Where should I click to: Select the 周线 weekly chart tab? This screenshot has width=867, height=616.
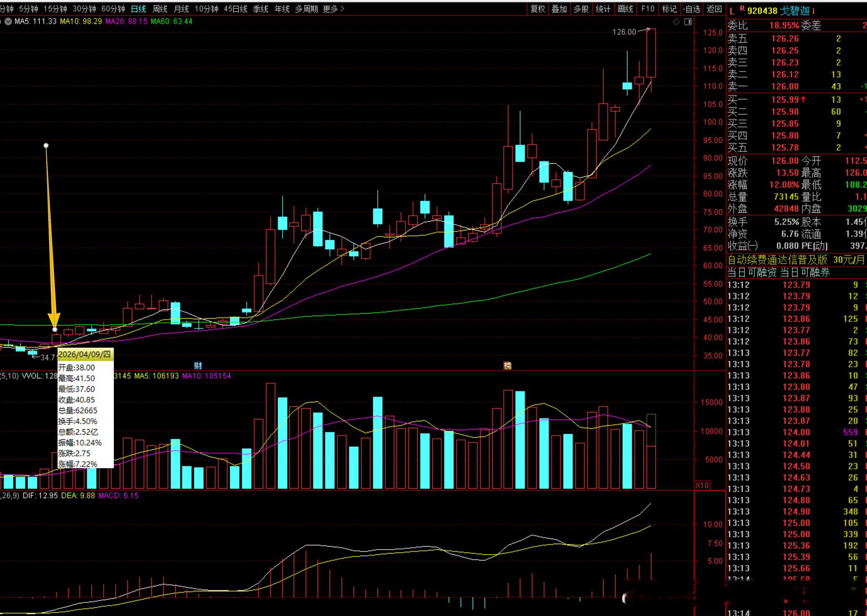160,9
